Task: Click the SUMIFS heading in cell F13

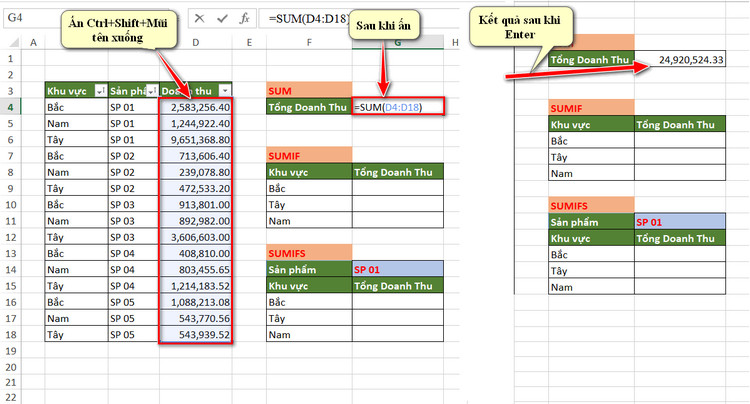Action: click(x=309, y=253)
